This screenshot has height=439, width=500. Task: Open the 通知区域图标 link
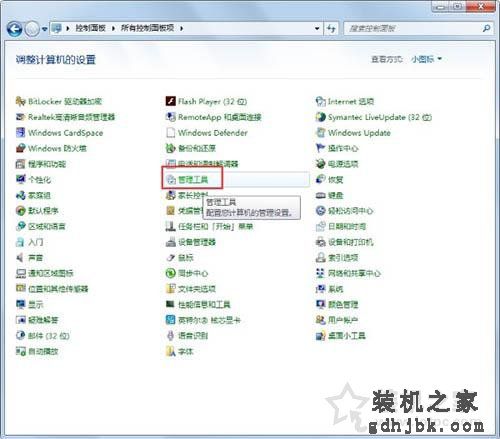pyautogui.click(x=50, y=273)
